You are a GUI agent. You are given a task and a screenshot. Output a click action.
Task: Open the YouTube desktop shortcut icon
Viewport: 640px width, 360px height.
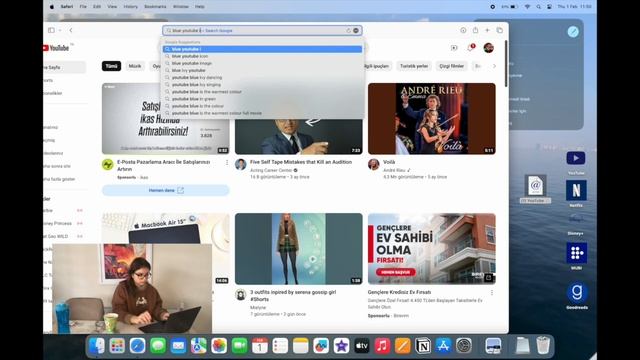point(576,159)
